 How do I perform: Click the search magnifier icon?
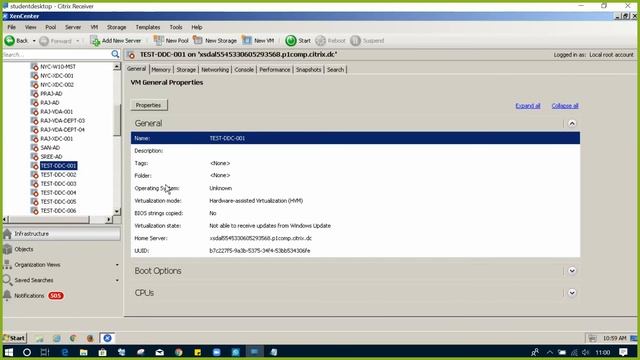click(x=115, y=54)
